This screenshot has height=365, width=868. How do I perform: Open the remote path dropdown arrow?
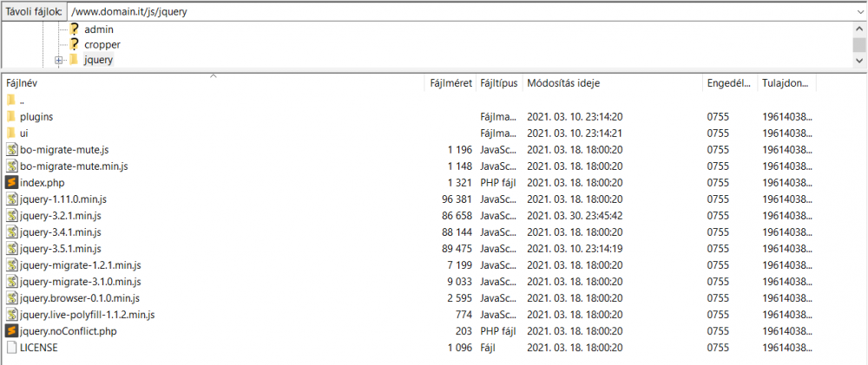pos(859,11)
